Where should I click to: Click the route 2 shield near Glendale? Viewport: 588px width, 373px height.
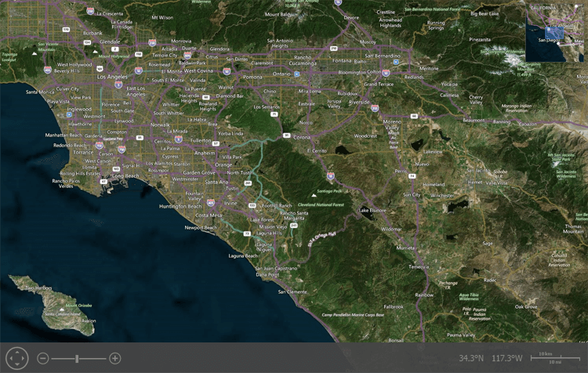tap(115, 49)
